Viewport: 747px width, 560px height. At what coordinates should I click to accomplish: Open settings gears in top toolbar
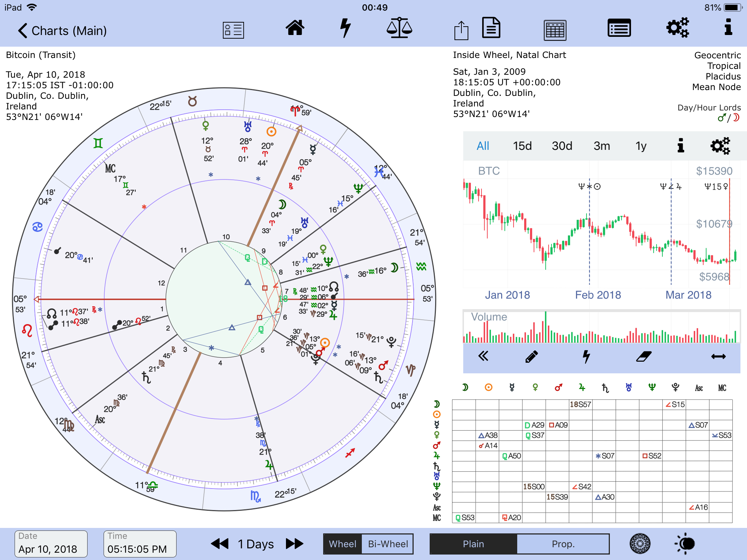(x=678, y=27)
